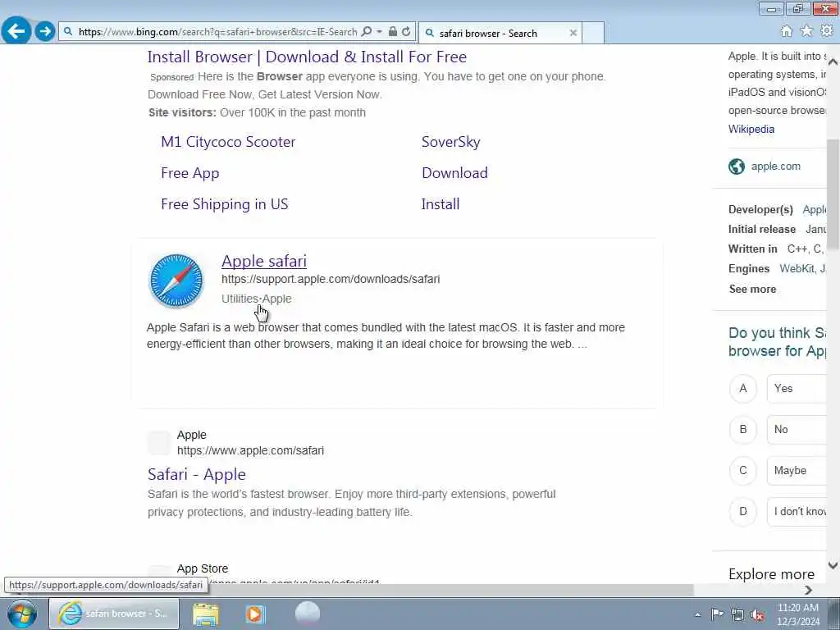The height and width of the screenshot is (630, 840).
Task: Click the muted volume speaker tray icon
Action: 757,615
